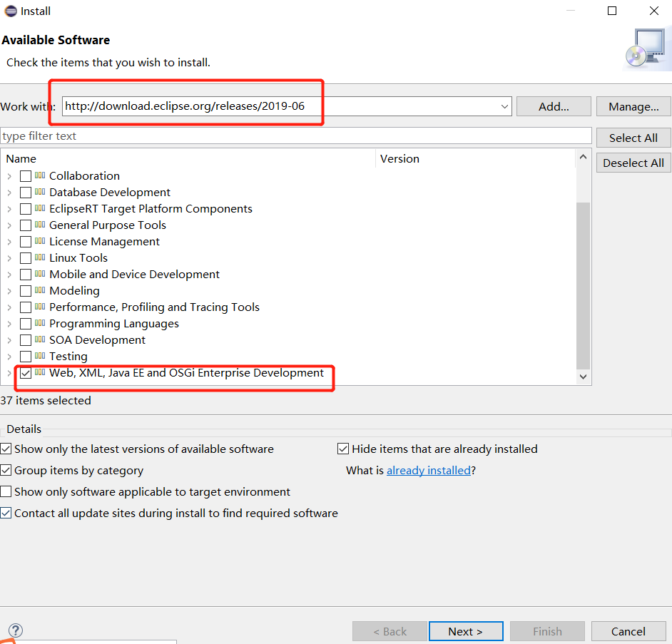The height and width of the screenshot is (644, 672).
Task: Check the Modeling checkbox
Action: click(x=26, y=291)
